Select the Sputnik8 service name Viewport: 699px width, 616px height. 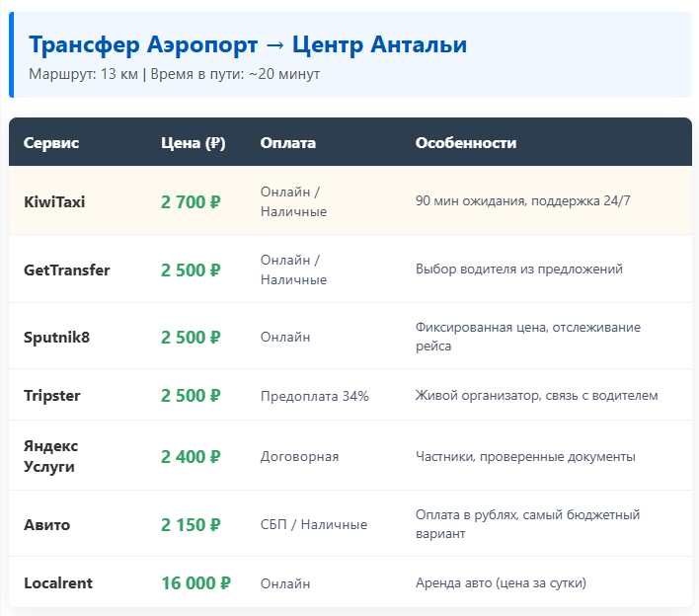(x=56, y=338)
